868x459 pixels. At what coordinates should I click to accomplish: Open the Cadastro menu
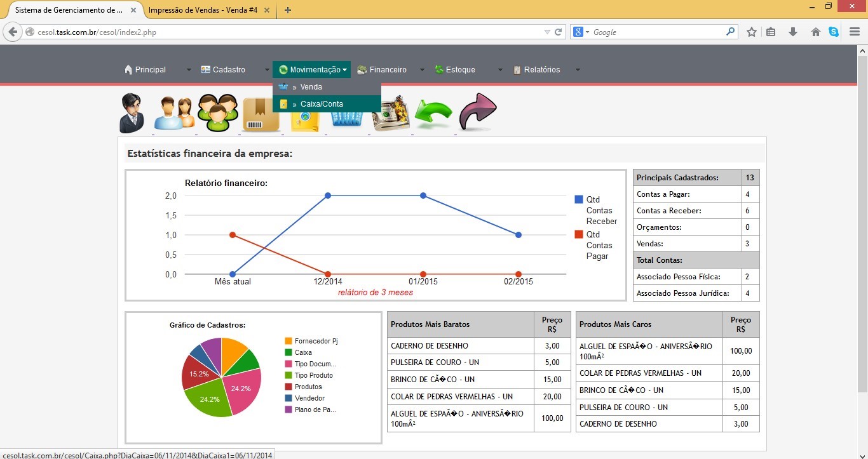point(229,70)
